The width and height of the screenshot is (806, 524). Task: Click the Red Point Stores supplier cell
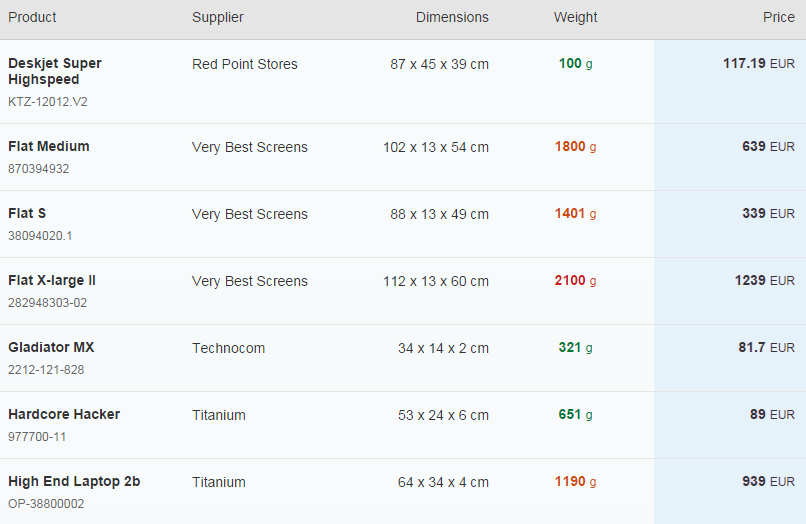pos(245,64)
